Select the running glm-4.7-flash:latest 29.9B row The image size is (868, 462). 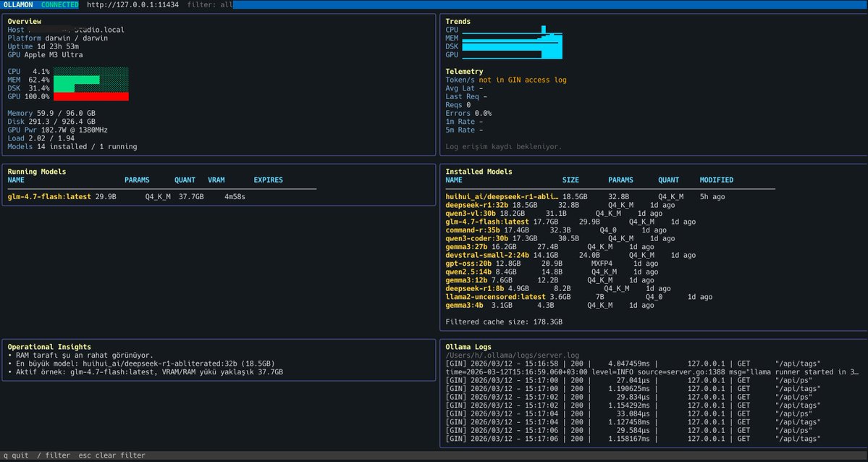click(126, 197)
